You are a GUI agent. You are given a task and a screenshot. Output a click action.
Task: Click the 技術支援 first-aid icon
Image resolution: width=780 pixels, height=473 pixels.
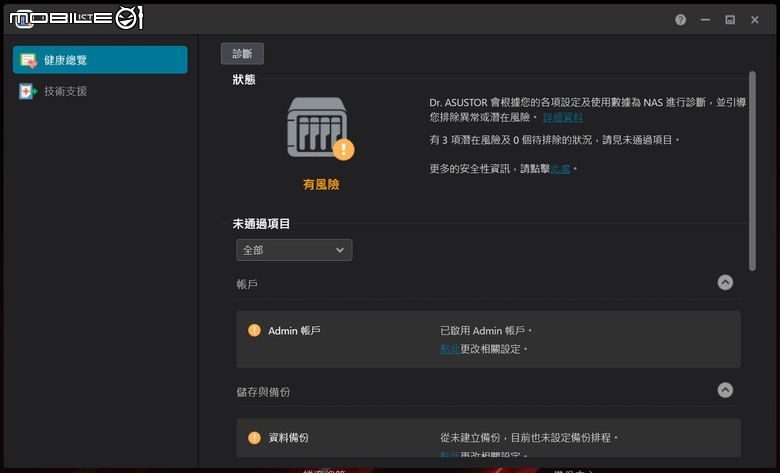tap(28, 91)
